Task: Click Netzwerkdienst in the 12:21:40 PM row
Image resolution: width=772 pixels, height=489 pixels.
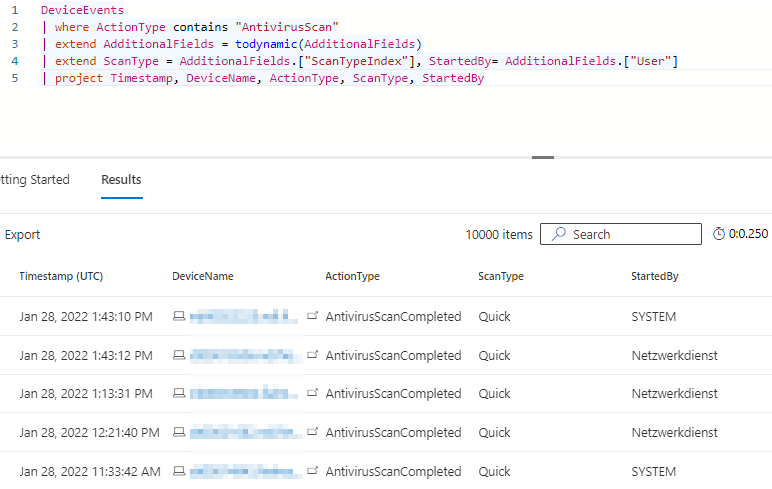Action: coord(675,432)
